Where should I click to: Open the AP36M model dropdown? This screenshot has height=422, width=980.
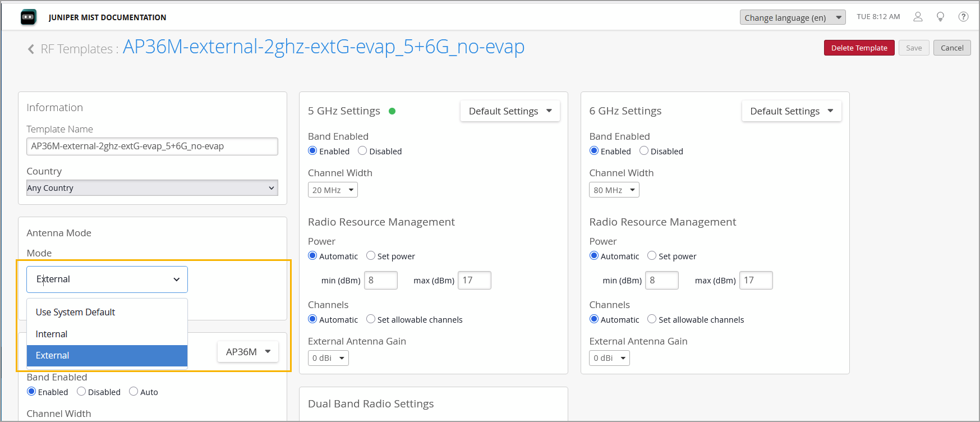click(x=248, y=352)
